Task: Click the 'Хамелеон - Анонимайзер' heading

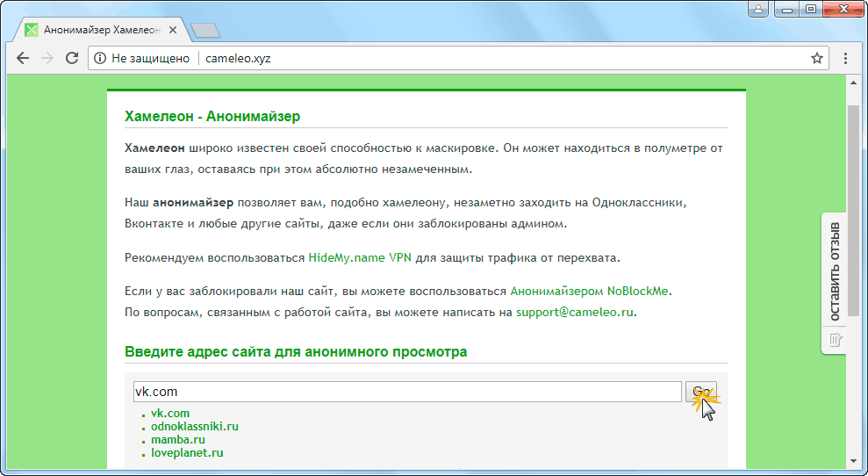Action: tap(212, 117)
